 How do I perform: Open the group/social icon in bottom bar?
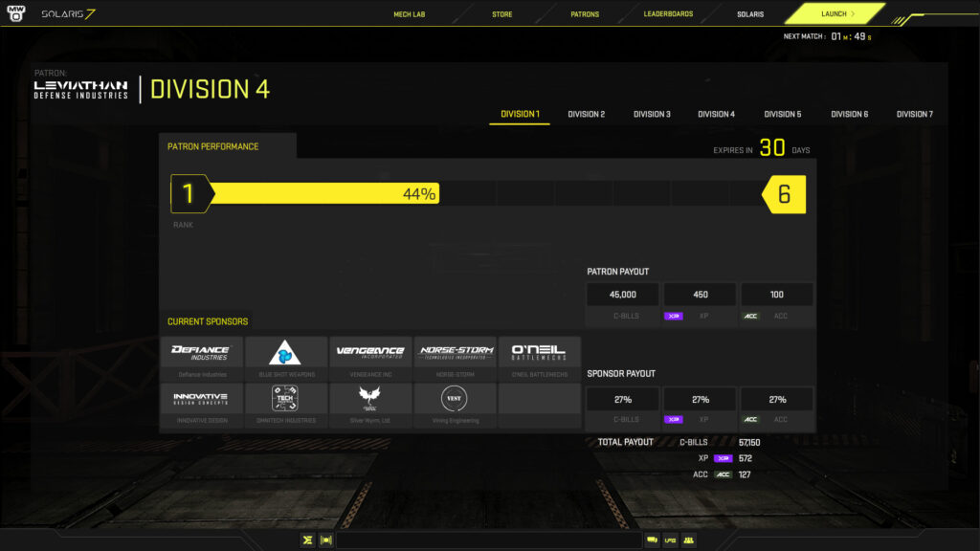[688, 540]
